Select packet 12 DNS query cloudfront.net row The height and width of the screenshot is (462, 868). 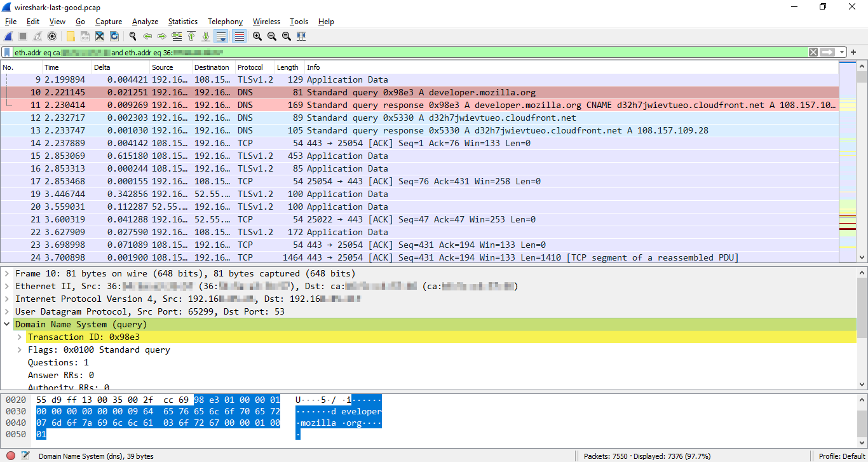(419, 118)
